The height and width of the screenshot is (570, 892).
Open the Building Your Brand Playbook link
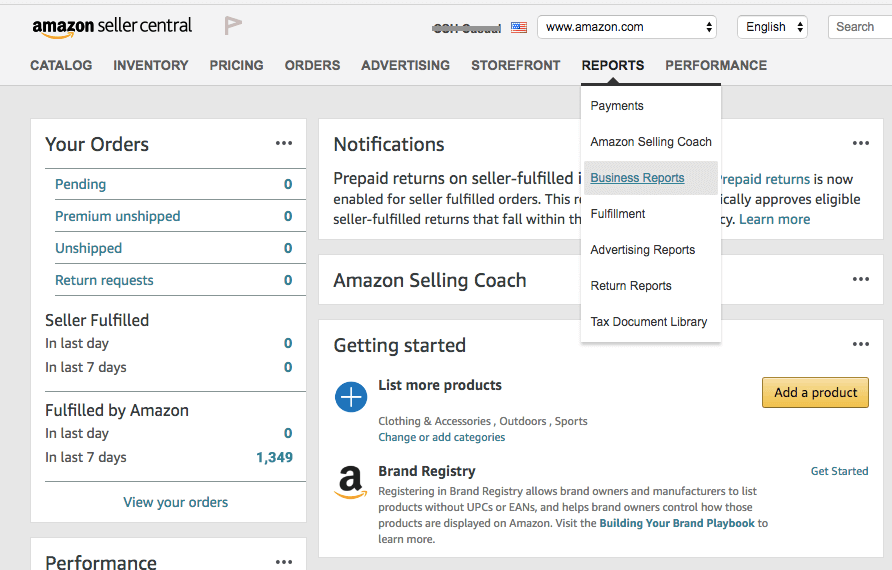[x=677, y=523]
